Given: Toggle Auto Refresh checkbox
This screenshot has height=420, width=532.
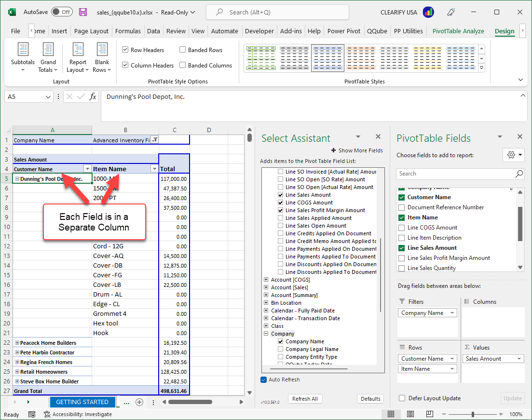Looking at the screenshot, I should coord(264,379).
